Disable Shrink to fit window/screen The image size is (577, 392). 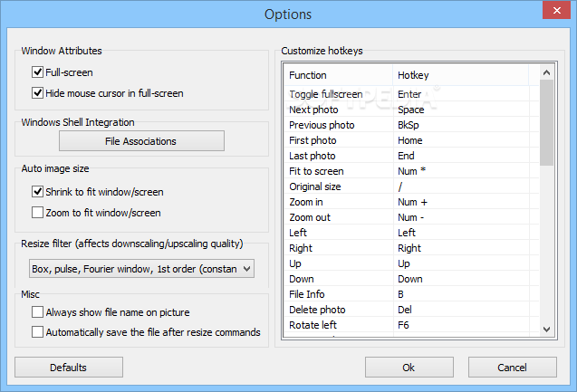[37, 192]
